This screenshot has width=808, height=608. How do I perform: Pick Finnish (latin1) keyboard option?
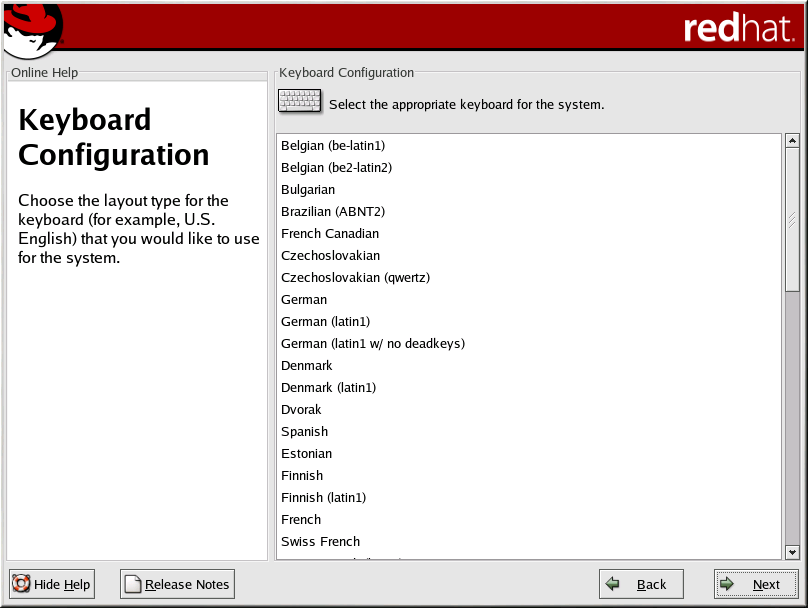point(323,498)
